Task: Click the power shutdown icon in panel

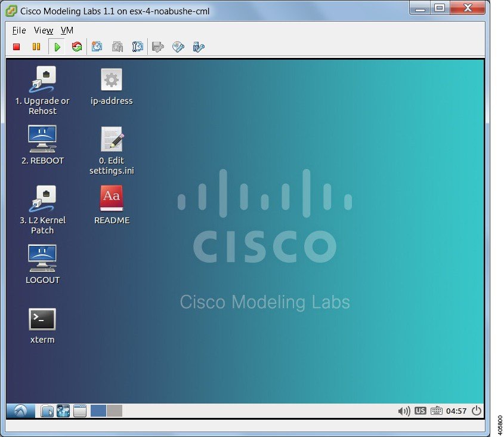Action: pos(477,411)
